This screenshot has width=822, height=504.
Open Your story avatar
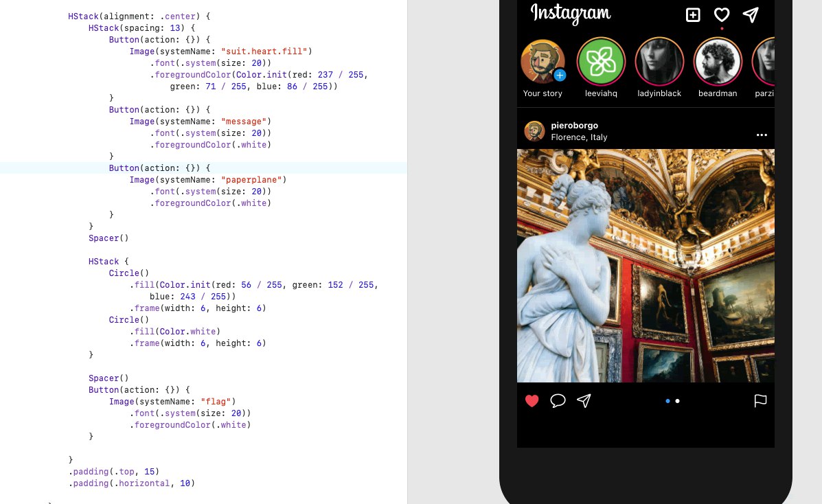point(543,62)
